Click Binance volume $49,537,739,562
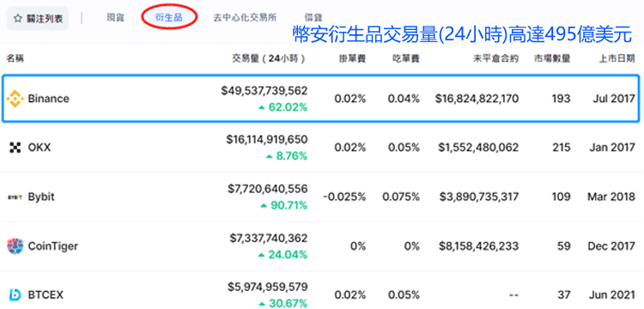The height and width of the screenshot is (309, 644). 264,91
